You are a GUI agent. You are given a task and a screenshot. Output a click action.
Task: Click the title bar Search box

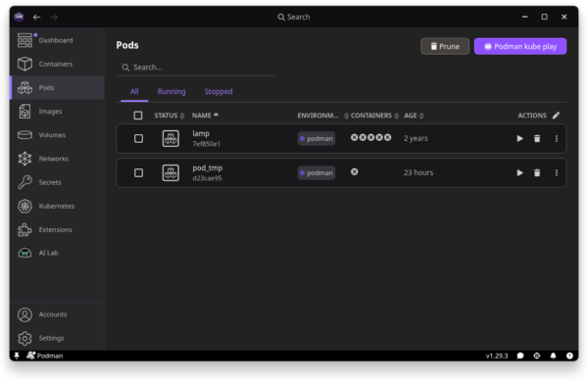point(294,17)
